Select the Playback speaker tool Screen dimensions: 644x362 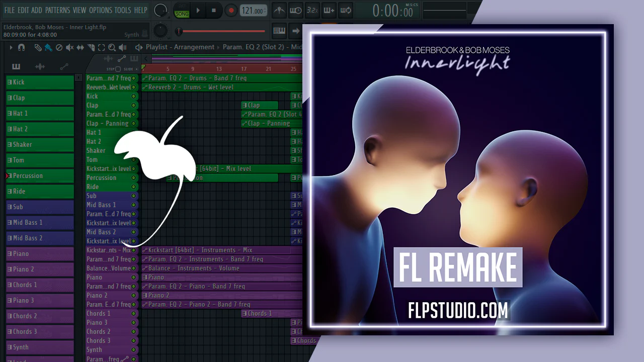pyautogui.click(x=123, y=47)
